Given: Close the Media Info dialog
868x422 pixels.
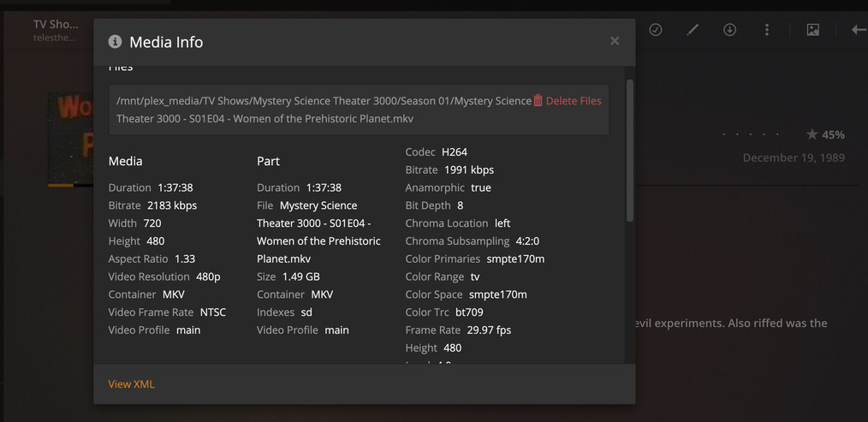Looking at the screenshot, I should coord(615,41).
